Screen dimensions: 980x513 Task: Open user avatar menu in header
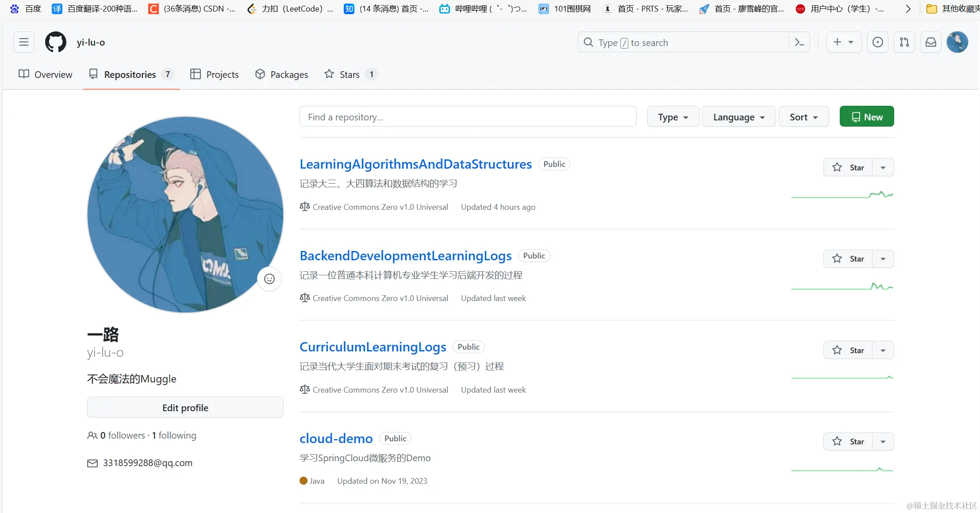point(957,42)
